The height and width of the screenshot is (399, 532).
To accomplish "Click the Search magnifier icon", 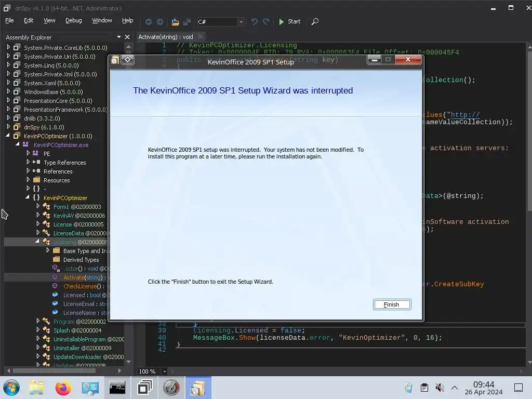I will click(x=315, y=22).
